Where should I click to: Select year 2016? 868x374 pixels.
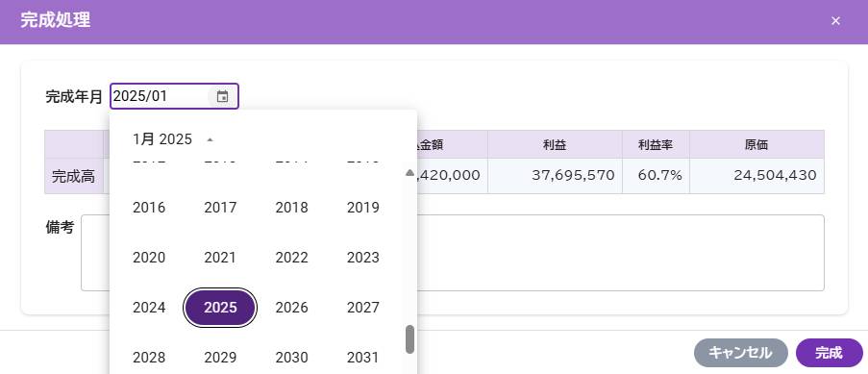coord(149,208)
